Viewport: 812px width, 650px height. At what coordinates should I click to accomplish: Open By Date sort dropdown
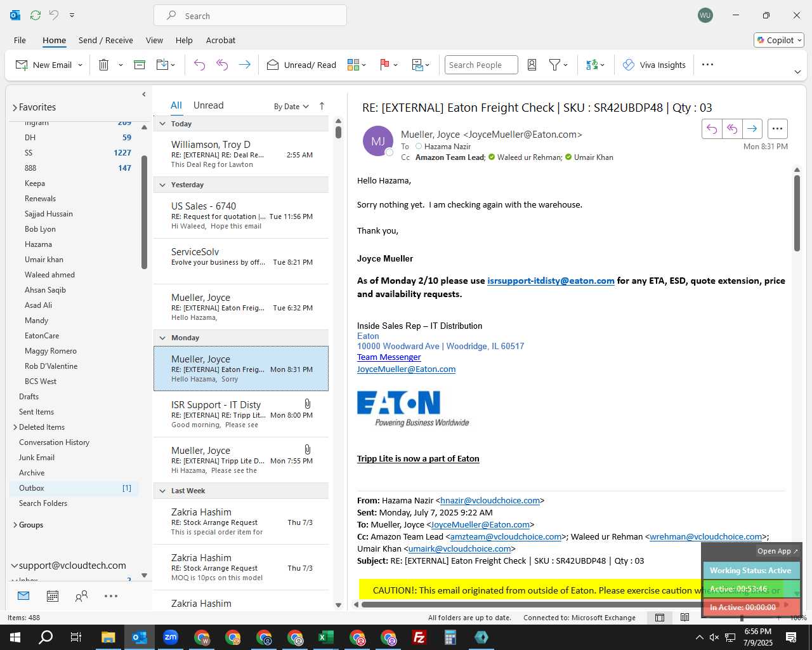pos(291,106)
